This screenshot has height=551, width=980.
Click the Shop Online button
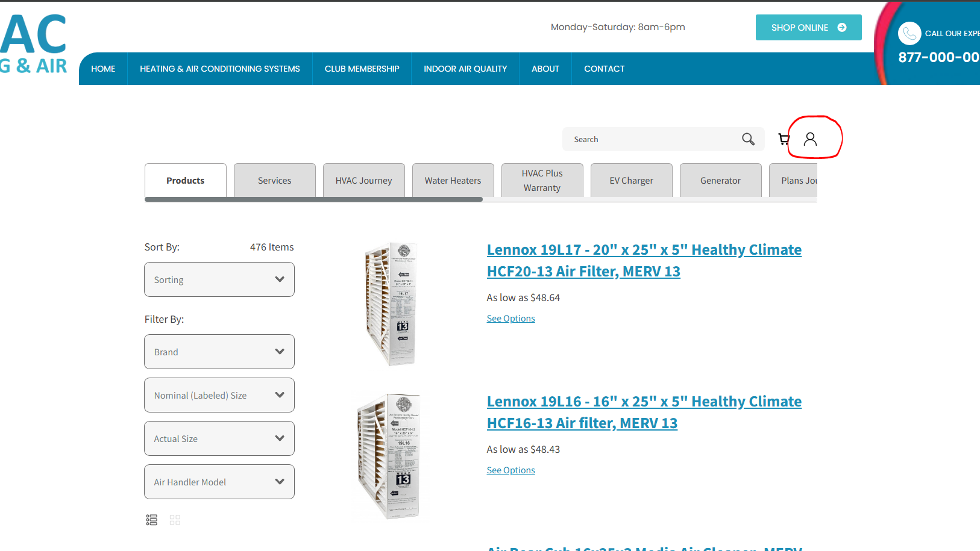point(809,28)
